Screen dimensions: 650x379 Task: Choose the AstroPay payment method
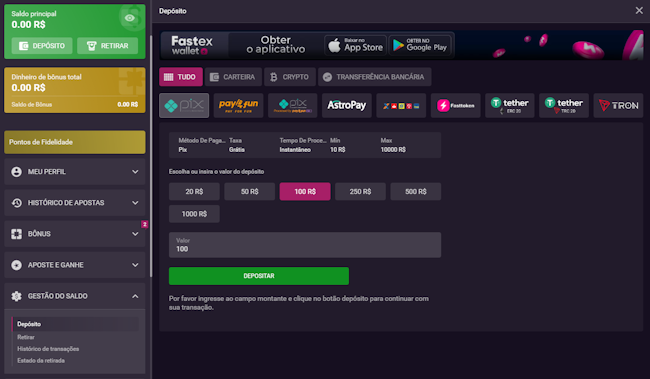point(347,105)
